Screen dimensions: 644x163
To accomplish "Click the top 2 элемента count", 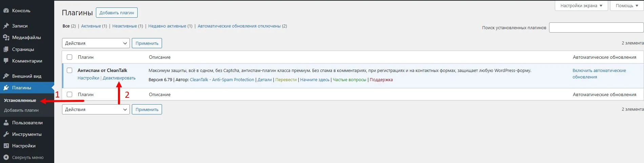I will point(632,43).
